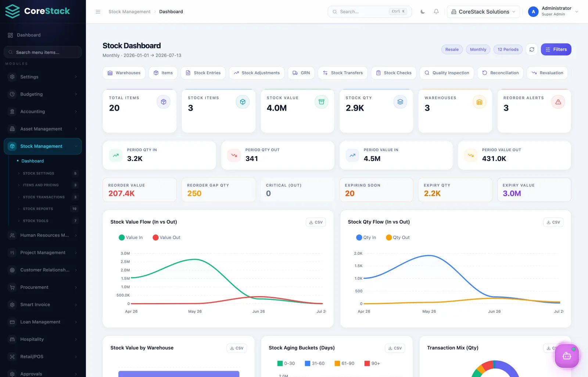Click Period Value Out trend-down icon
This screenshot has width=588, height=377.
[471, 155]
